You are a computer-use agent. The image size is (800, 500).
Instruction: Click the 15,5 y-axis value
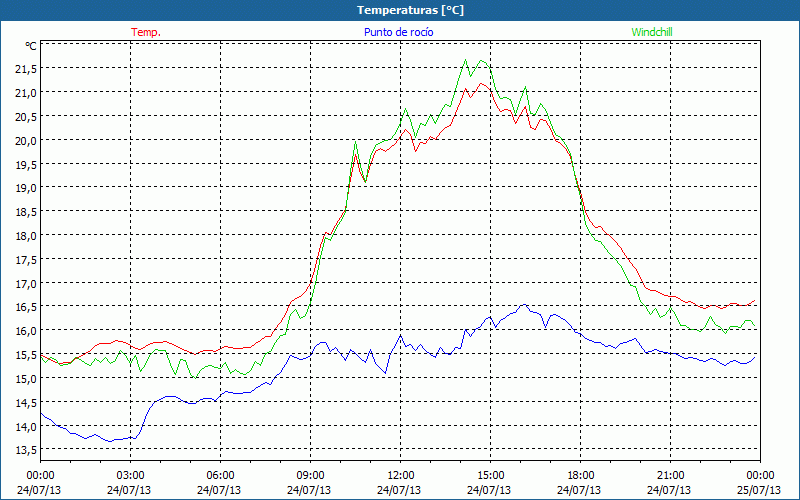tap(26, 355)
